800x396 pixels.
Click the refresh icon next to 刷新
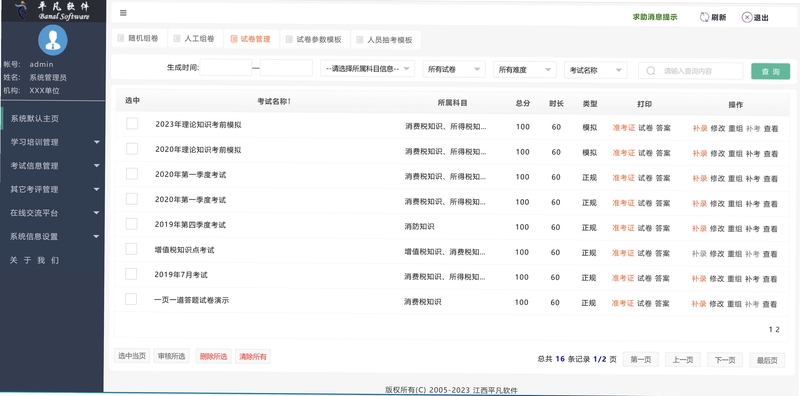(x=704, y=17)
